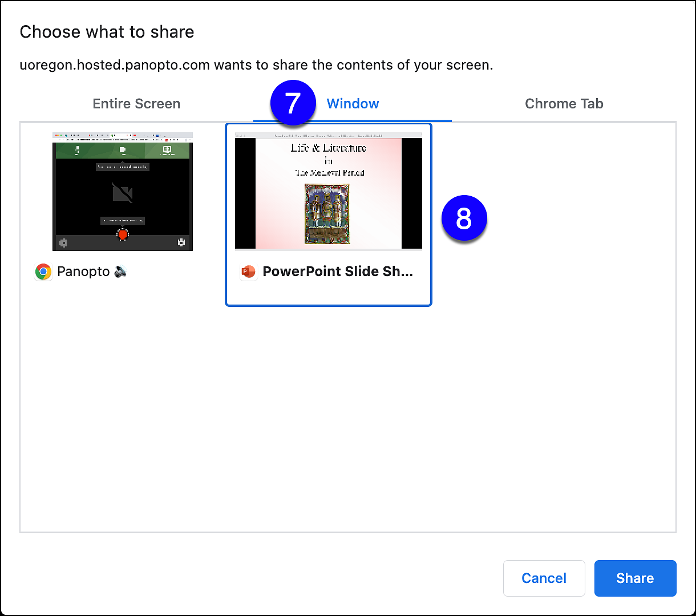
Task: Select the microphone icon in the Panopto preview
Action: pos(77,149)
